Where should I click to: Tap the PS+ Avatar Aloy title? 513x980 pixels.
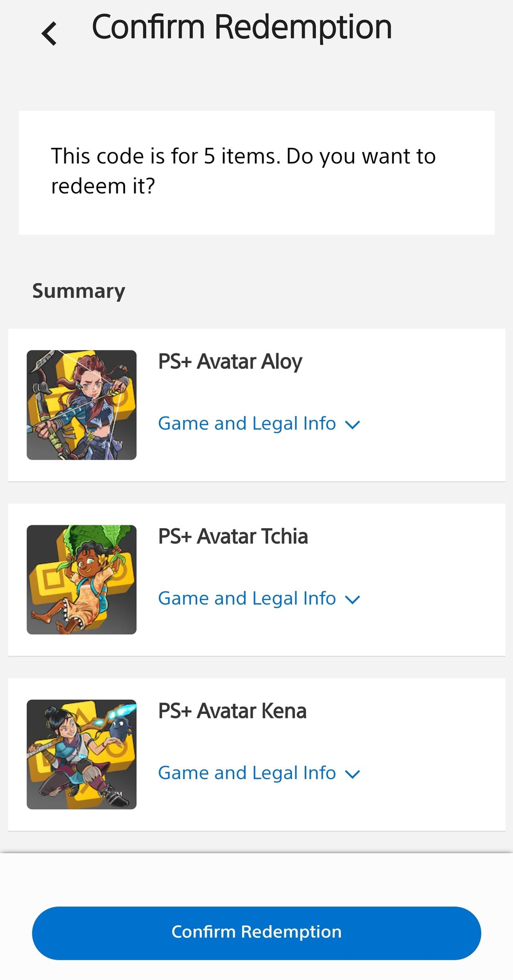(x=230, y=362)
